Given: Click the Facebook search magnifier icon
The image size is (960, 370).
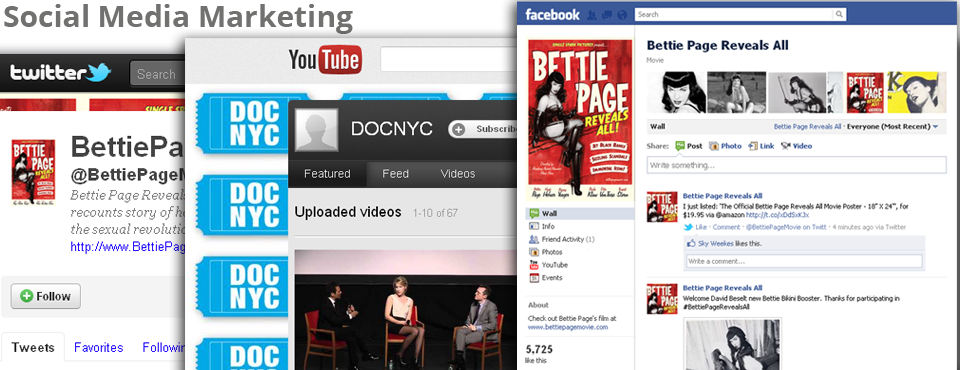Looking at the screenshot, I should pos(839,14).
